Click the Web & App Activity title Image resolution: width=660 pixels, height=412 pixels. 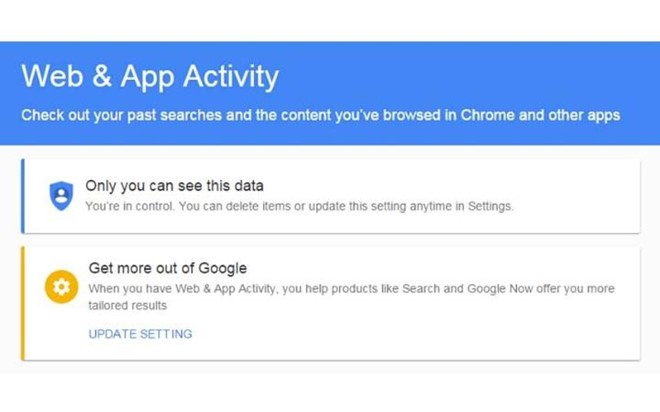click(150, 77)
